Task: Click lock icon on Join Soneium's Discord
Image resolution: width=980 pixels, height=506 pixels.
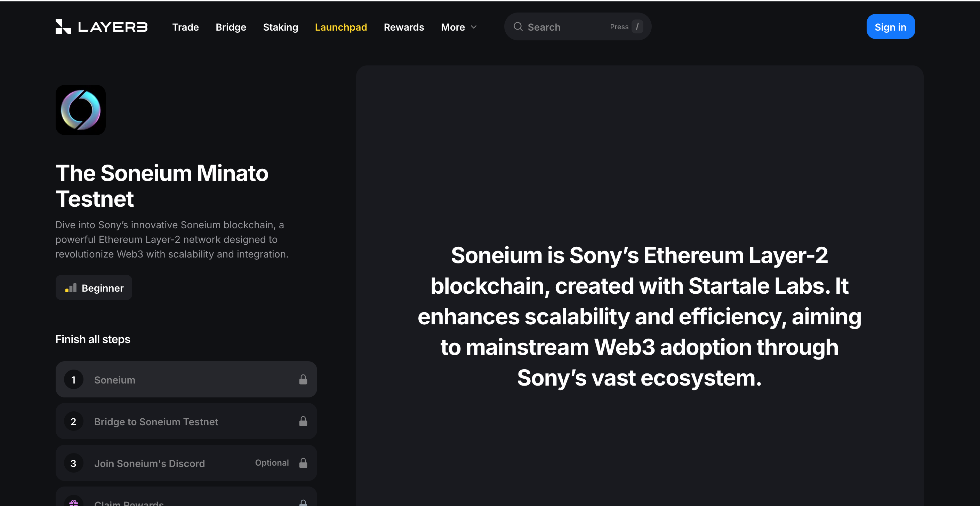Action: 303,463
